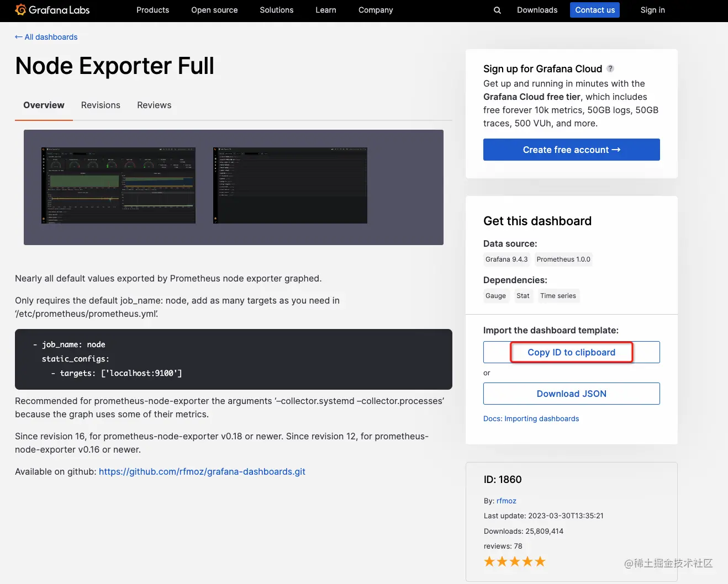The image size is (728, 584).
Task: Click the Stat dependency tag
Action: coord(523,296)
